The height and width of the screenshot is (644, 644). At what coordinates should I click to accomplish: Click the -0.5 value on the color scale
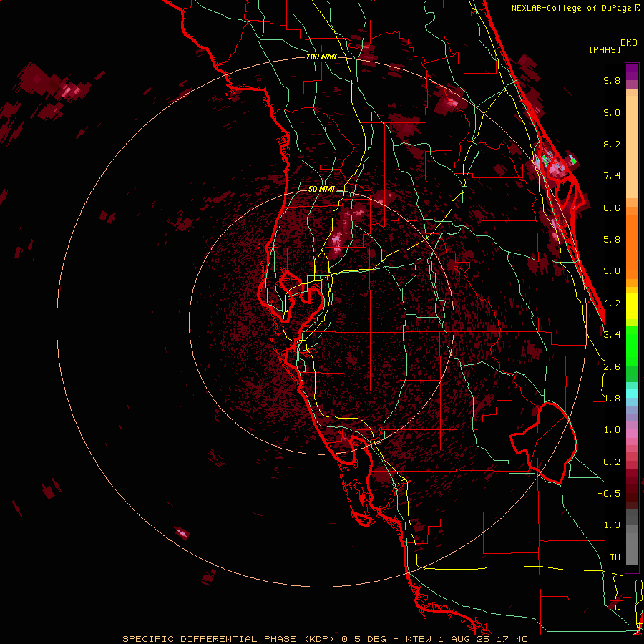[x=609, y=494]
